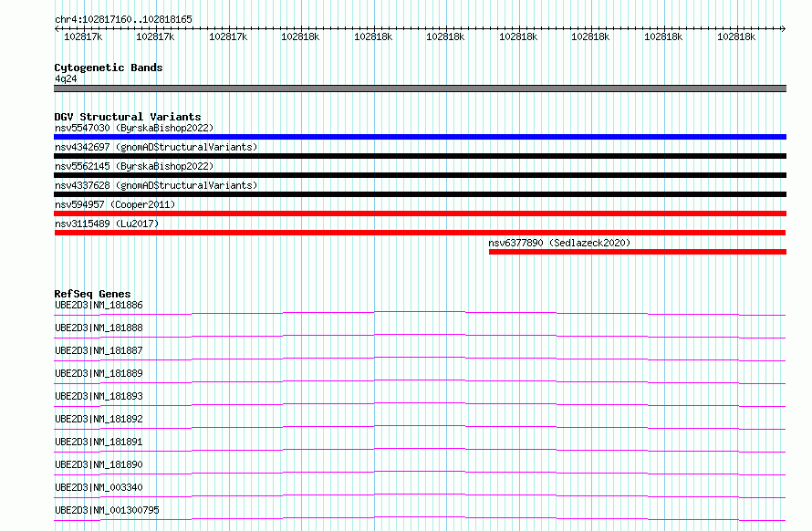Open the Cytogenetic Bands track heading
This screenshot has width=812, height=531.
pyautogui.click(x=109, y=68)
